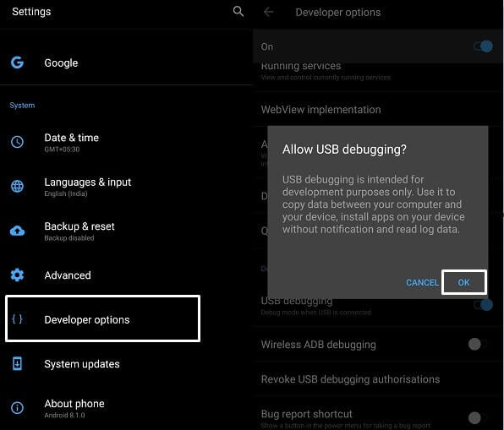Screen dimensions: 504x430
Task: Tap the info icon beside About phone
Action: coord(17,408)
